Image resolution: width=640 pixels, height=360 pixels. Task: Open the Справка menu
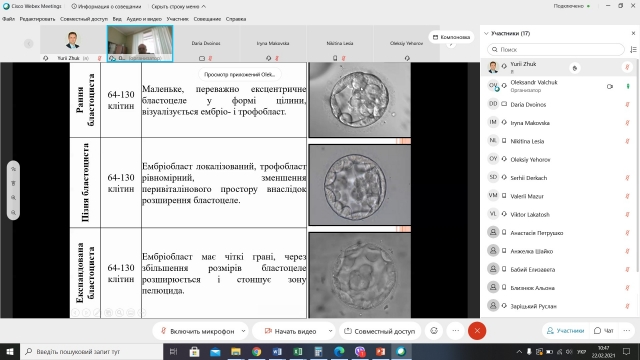(236, 19)
